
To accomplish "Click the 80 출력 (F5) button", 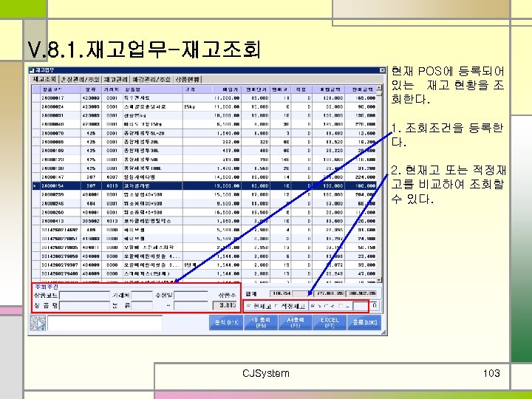I will [261, 322].
